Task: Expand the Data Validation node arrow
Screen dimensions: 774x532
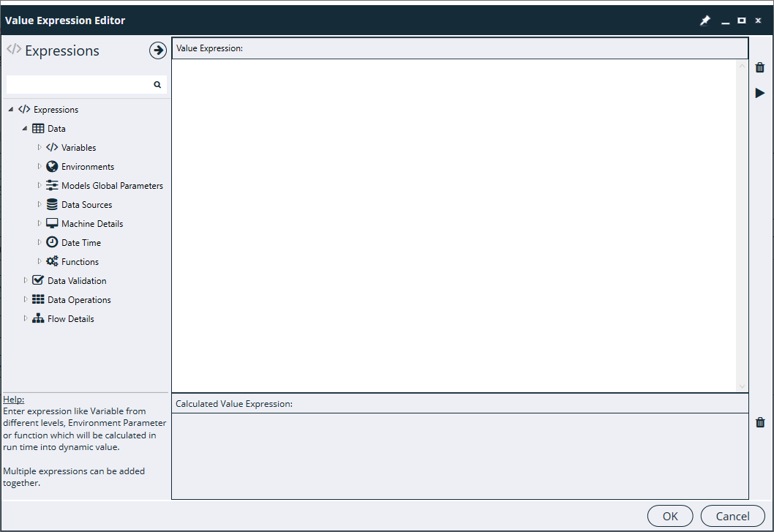Action: (x=26, y=281)
